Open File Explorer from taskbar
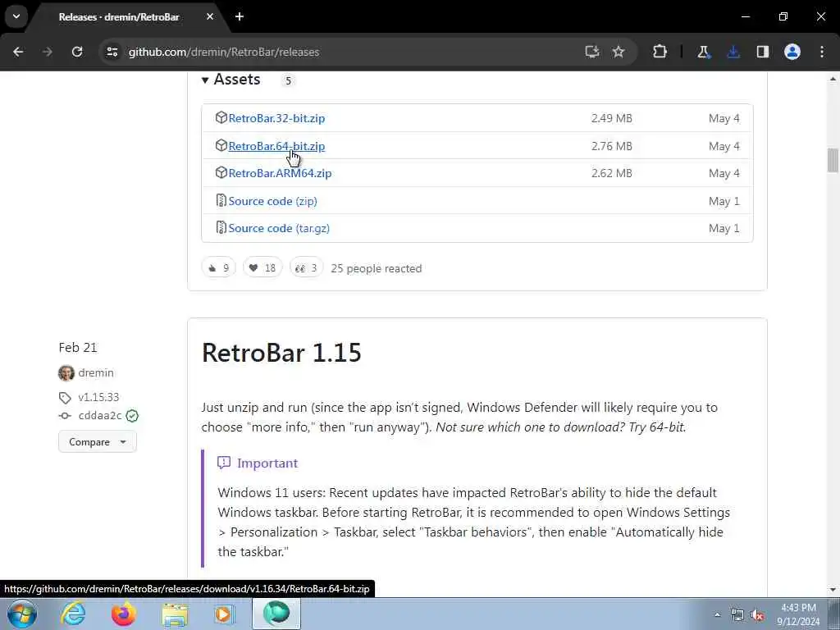840x630 pixels. (175, 614)
